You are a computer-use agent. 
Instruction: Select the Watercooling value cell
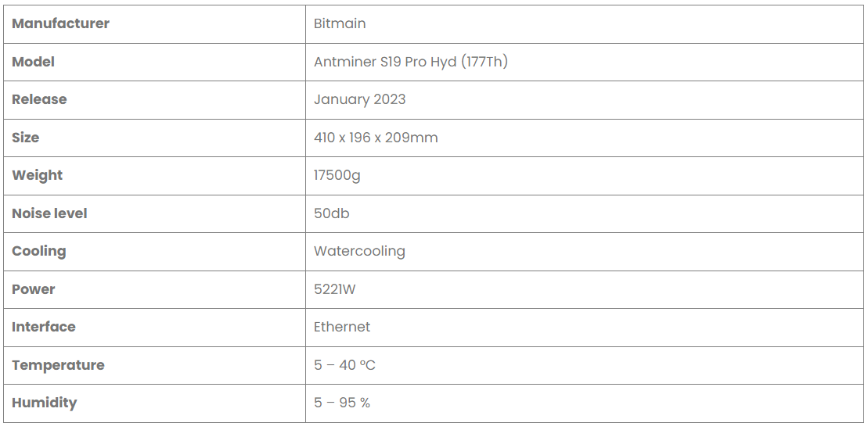pyautogui.click(x=359, y=251)
